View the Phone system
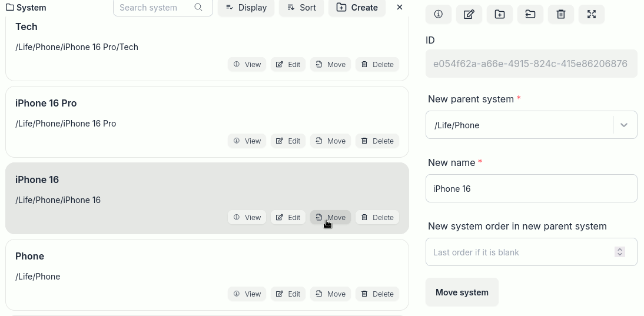644x316 pixels. coord(247,294)
